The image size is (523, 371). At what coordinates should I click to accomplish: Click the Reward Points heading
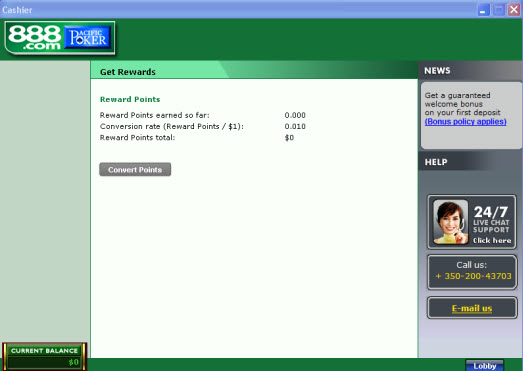[130, 99]
